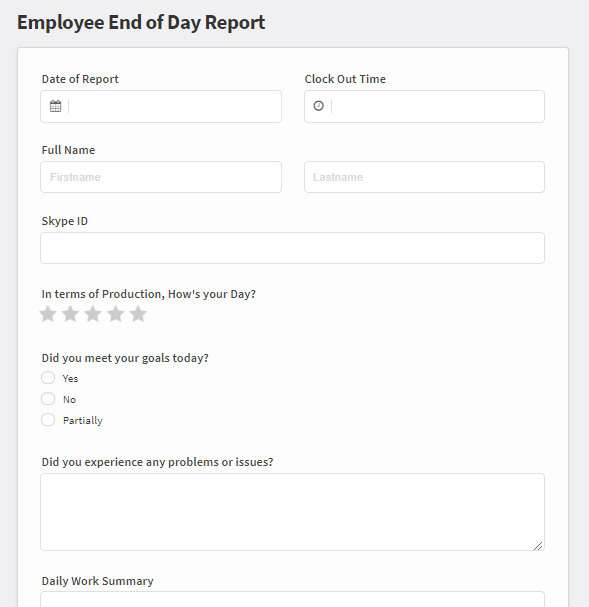Click the calendar icon in Date of Report

(55, 106)
